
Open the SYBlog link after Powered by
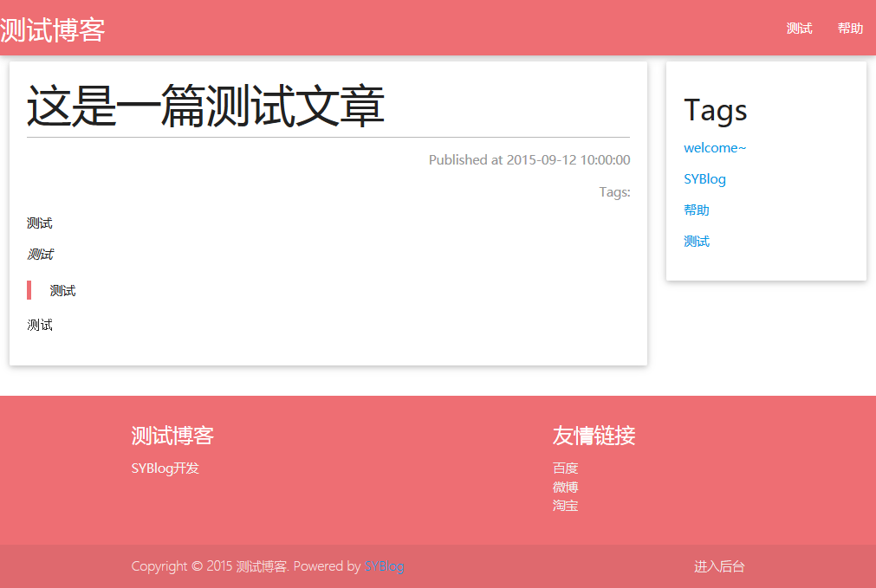tap(384, 566)
